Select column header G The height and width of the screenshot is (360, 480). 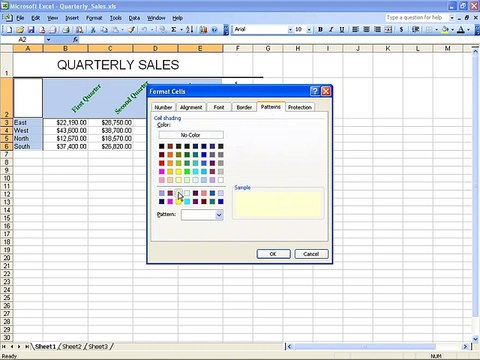pos(268,49)
